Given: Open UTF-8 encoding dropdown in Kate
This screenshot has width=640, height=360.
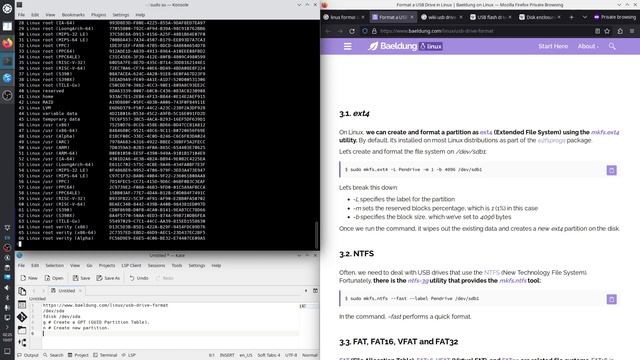Looking at the screenshot, I should 291,355.
